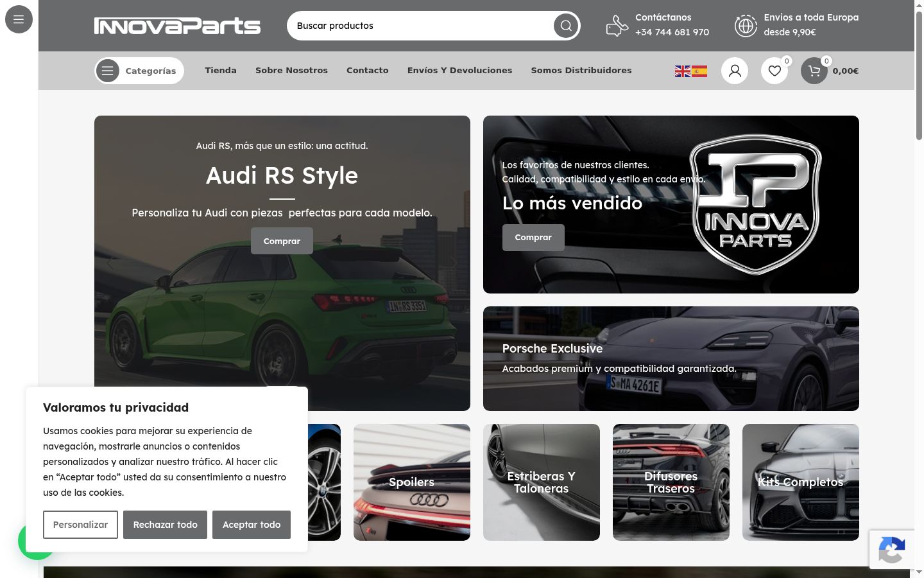Accept cookies with Aceptar todo
The height and width of the screenshot is (578, 924).
click(252, 525)
